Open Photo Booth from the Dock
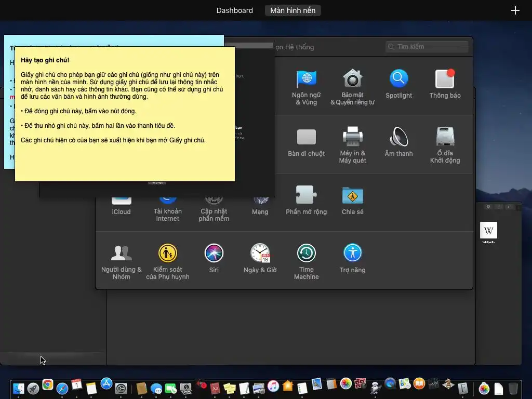This screenshot has width=532, height=399. [x=361, y=384]
